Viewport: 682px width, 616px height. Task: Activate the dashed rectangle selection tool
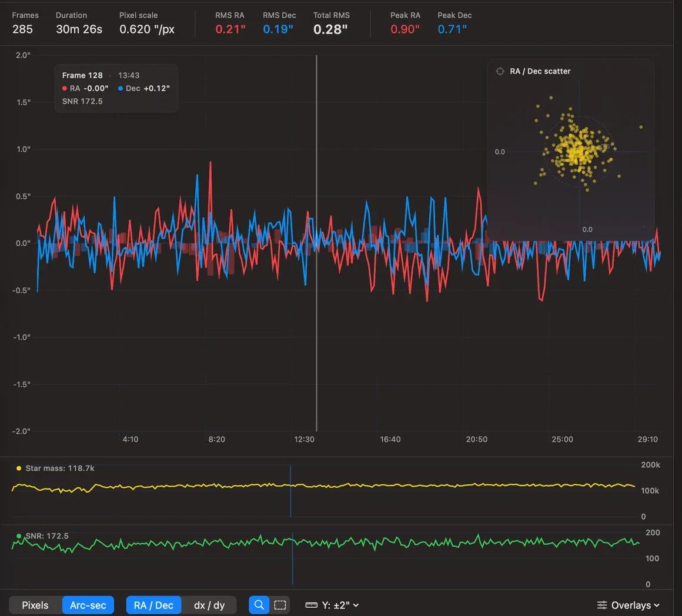pos(280,605)
